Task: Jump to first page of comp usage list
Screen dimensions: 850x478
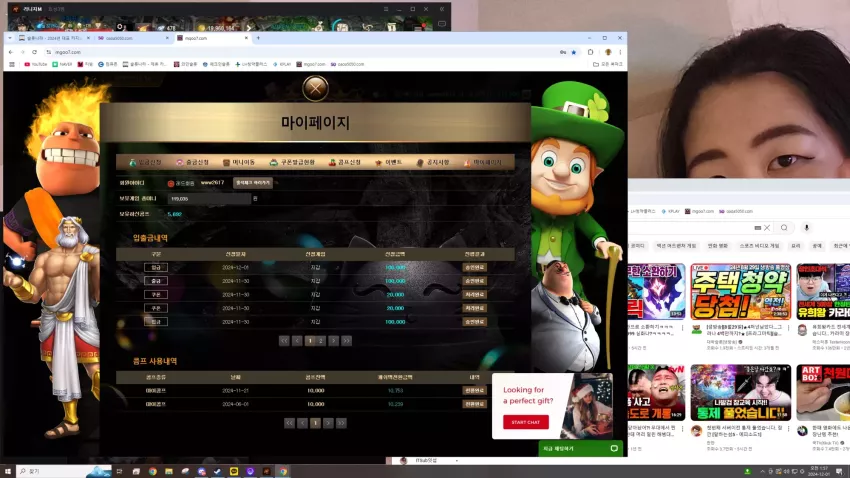Action: pyautogui.click(x=289, y=423)
